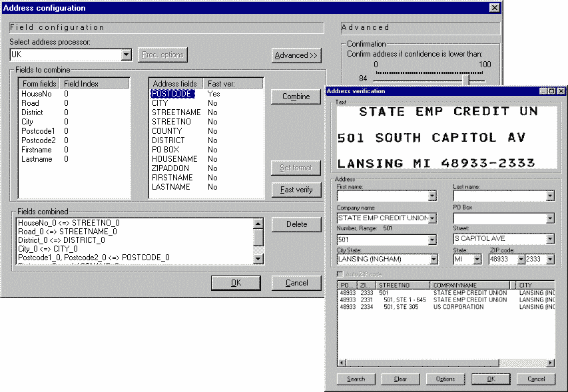Screen dimensions: 568x392
Task: Toggle the Auto ZIP code checkbox
Action: click(341, 274)
